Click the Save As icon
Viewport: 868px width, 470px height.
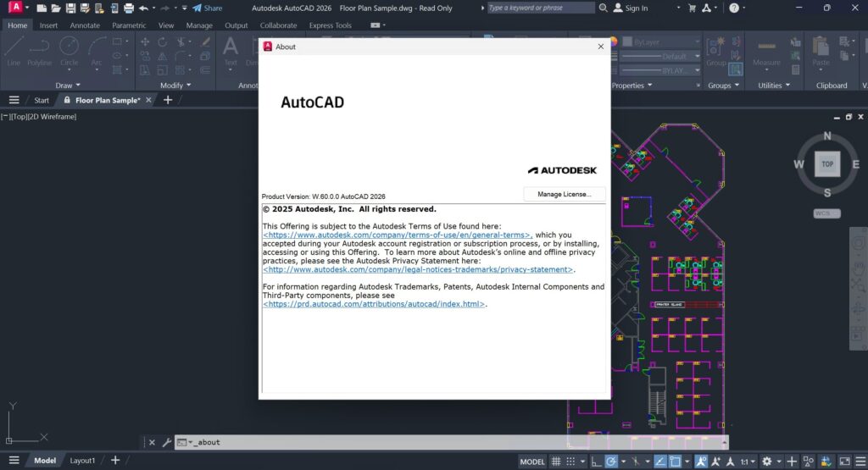coord(85,8)
